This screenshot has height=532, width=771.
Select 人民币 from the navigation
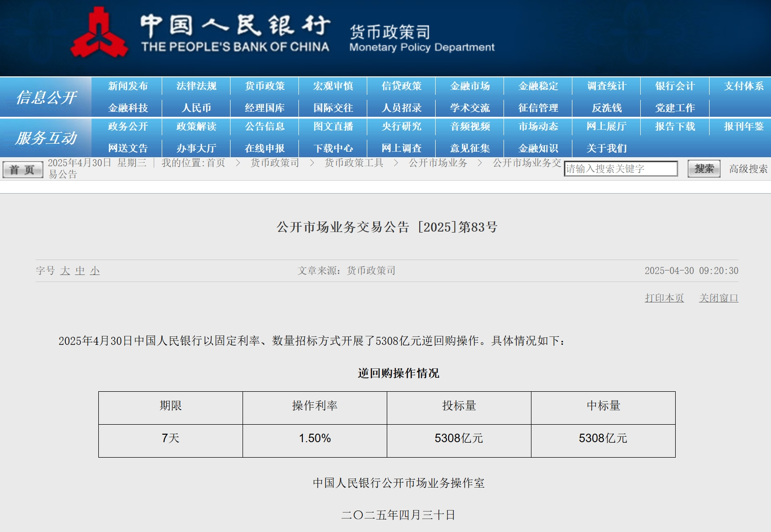pyautogui.click(x=196, y=108)
